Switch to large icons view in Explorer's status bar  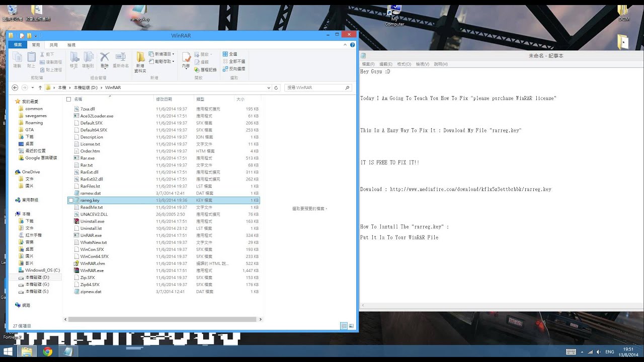tap(351, 326)
